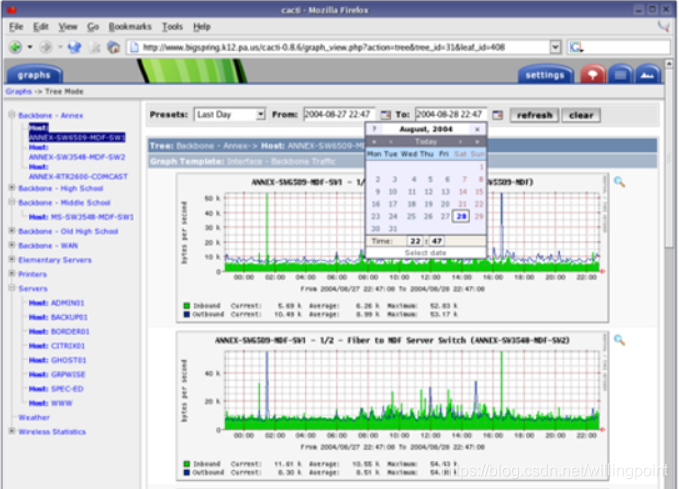Open the Weather tree link

34,417
